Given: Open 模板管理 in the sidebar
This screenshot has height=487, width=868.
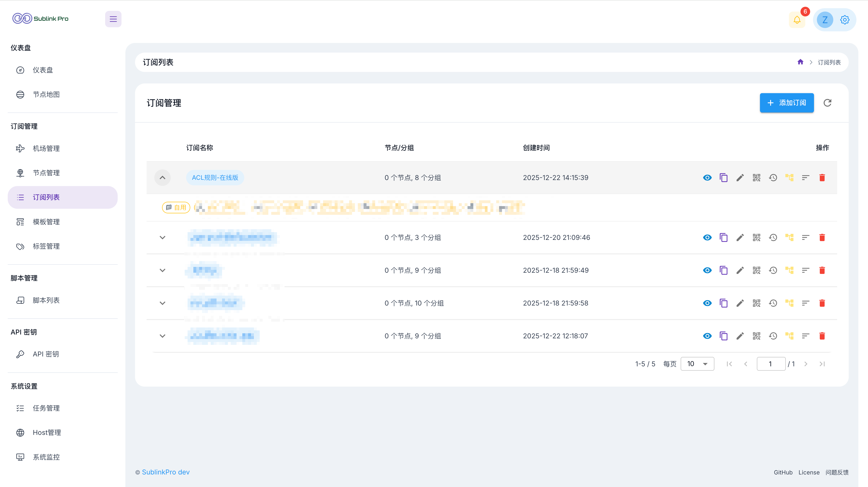Looking at the screenshot, I should point(63,222).
